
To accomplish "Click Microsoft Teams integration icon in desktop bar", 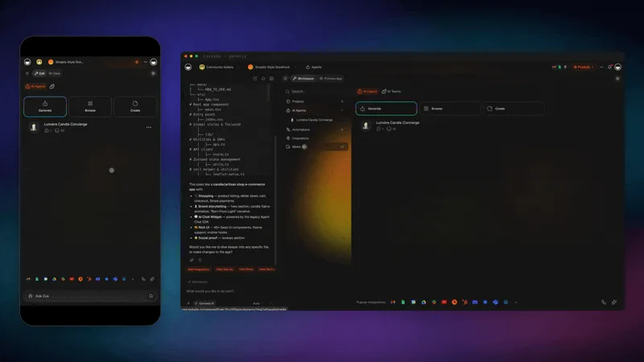I will coord(495,302).
